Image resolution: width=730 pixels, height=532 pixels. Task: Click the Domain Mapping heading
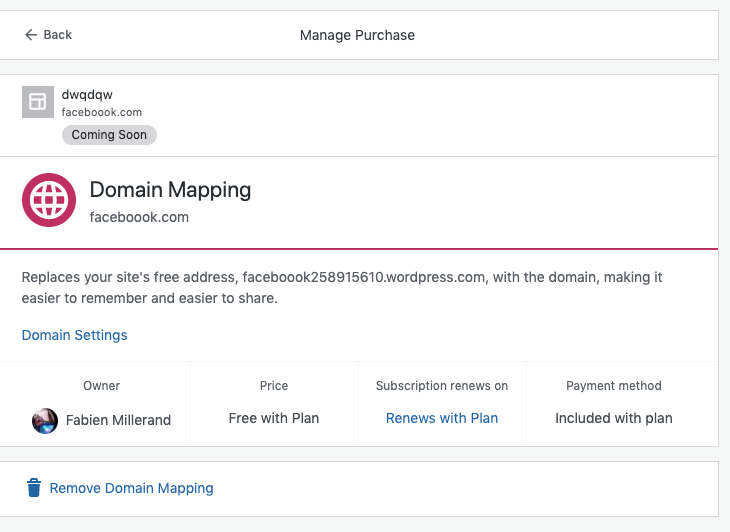pos(170,190)
